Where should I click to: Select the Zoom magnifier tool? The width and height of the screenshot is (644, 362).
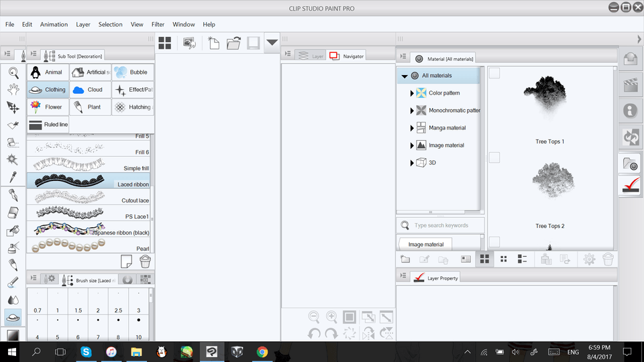click(x=13, y=72)
